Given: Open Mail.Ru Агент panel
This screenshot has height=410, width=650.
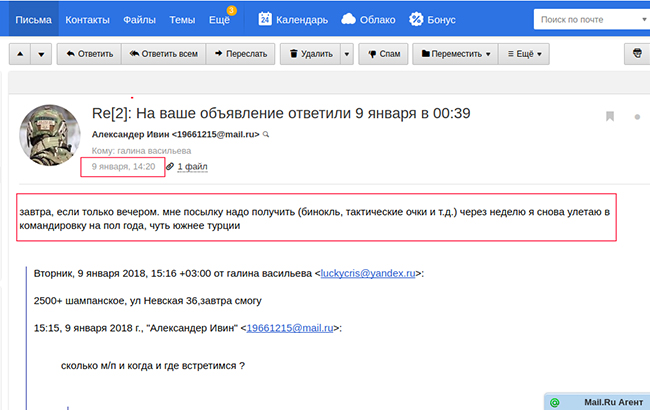Looking at the screenshot, I should coord(597,402).
